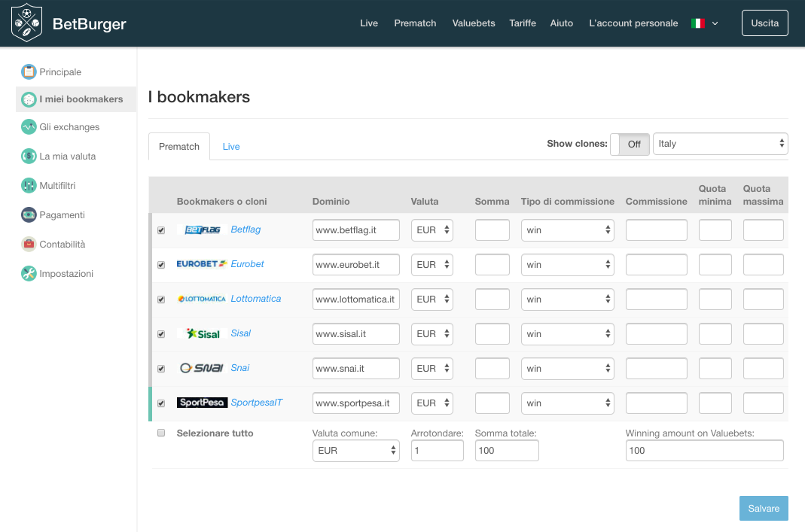Click the Pagamenti sidebar icon

pos(29,214)
